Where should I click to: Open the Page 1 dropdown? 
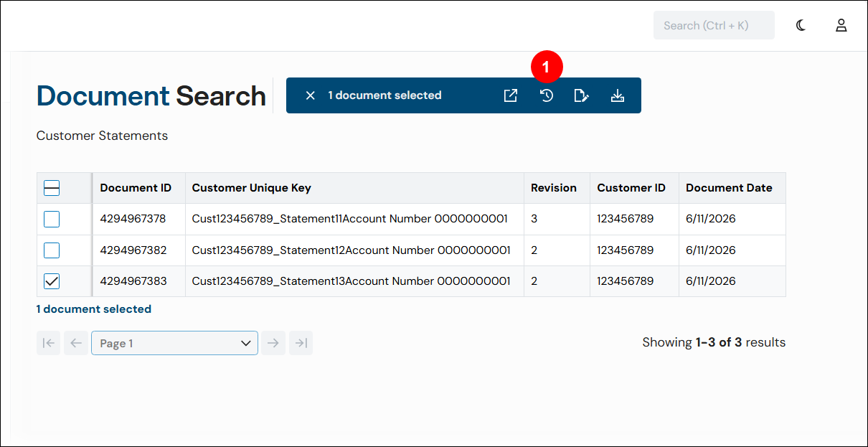click(174, 343)
